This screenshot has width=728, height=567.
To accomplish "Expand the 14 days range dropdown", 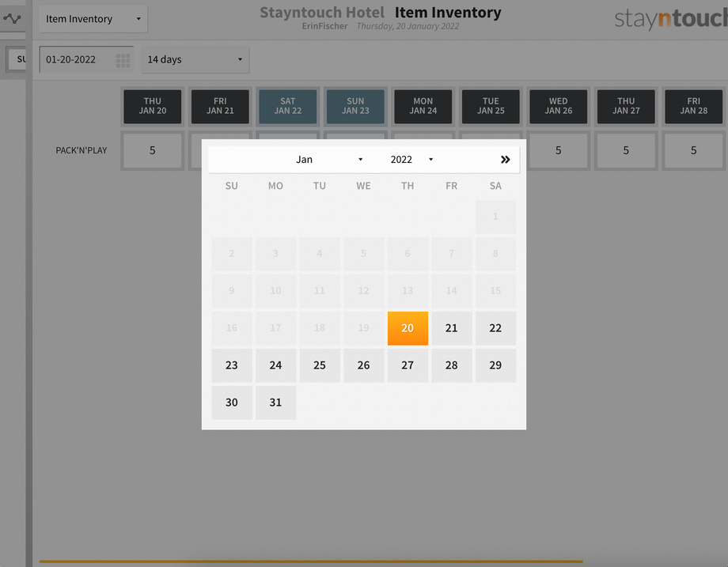I will click(195, 60).
